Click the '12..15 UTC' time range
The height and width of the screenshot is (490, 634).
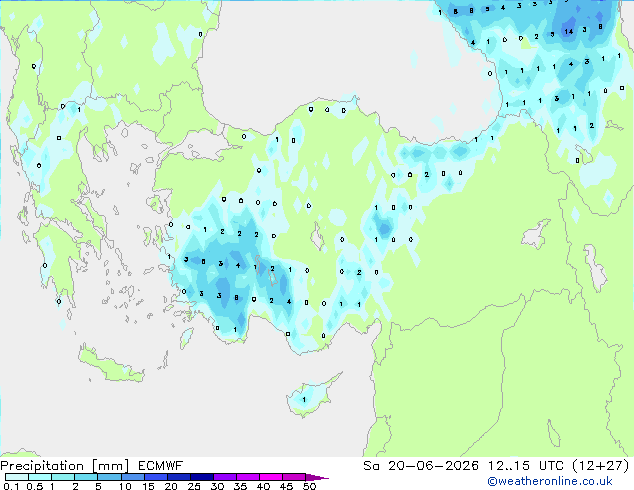point(526,466)
